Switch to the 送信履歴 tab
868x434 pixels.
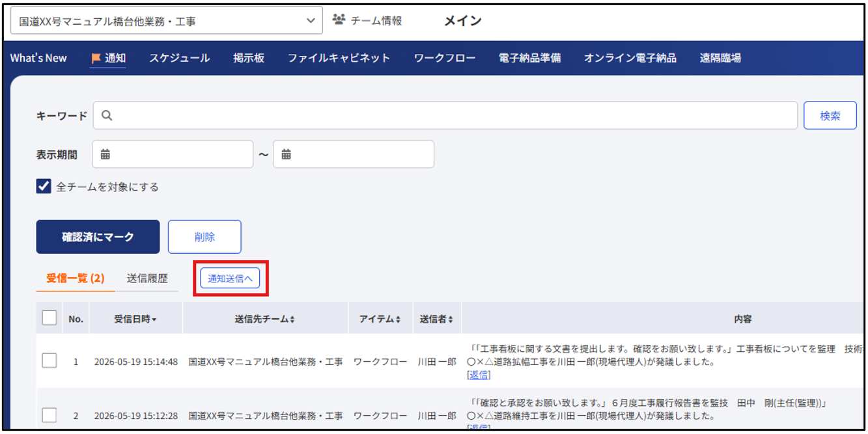click(147, 278)
